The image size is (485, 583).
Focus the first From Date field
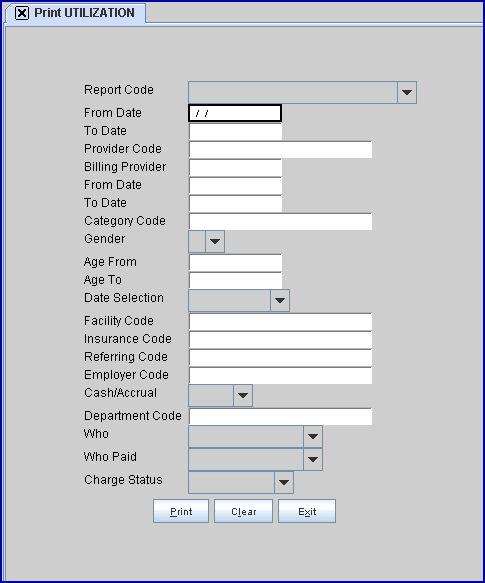[x=235, y=113]
